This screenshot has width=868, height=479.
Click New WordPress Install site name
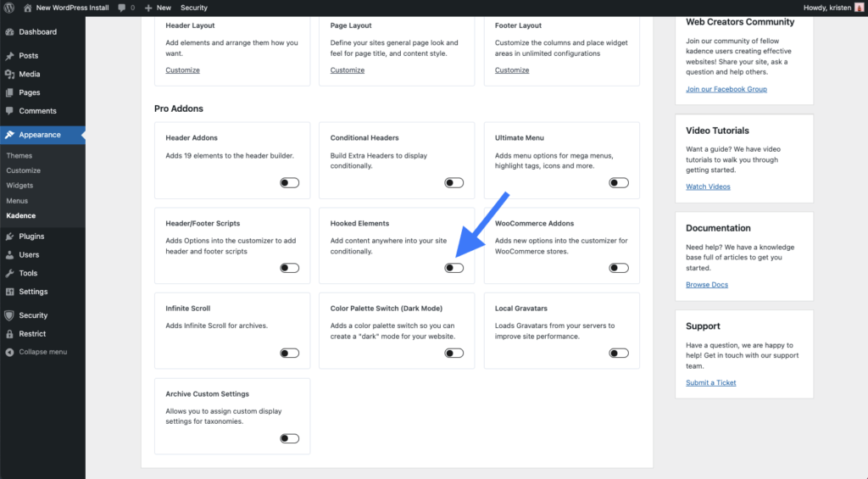coord(73,8)
